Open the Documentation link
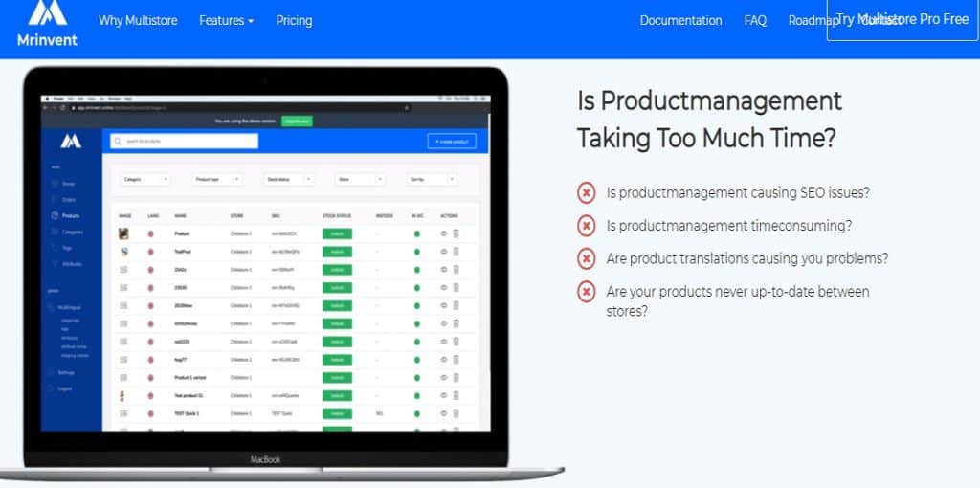 click(680, 21)
